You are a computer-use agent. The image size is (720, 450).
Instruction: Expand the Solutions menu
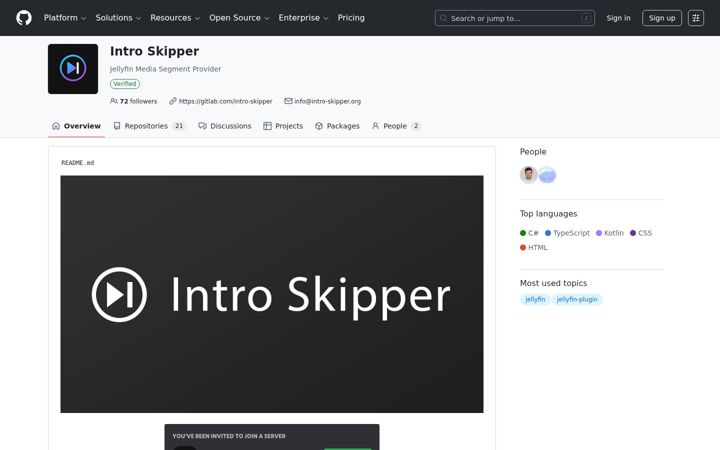point(118,18)
